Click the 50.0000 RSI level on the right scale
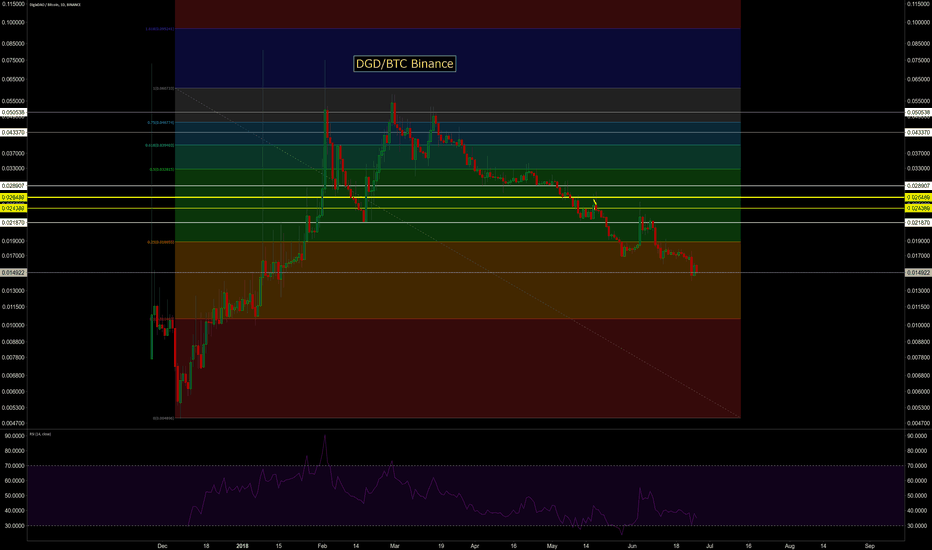Viewport: 932px width, 550px height. click(x=917, y=496)
